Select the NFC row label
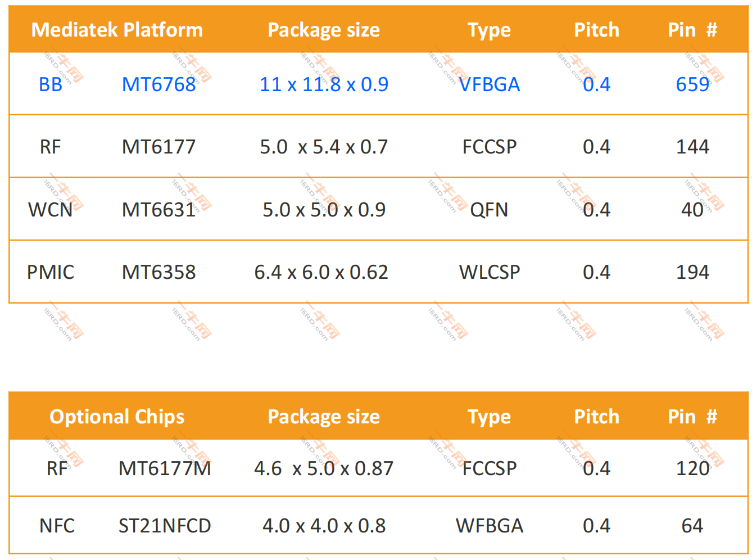Screen dimensions: 752x560 coord(57,526)
